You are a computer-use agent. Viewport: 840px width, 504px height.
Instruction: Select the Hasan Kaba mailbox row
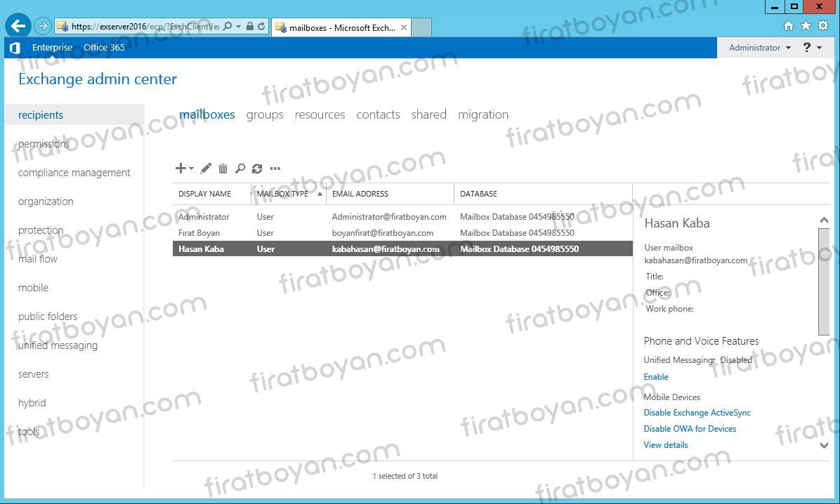(402, 249)
